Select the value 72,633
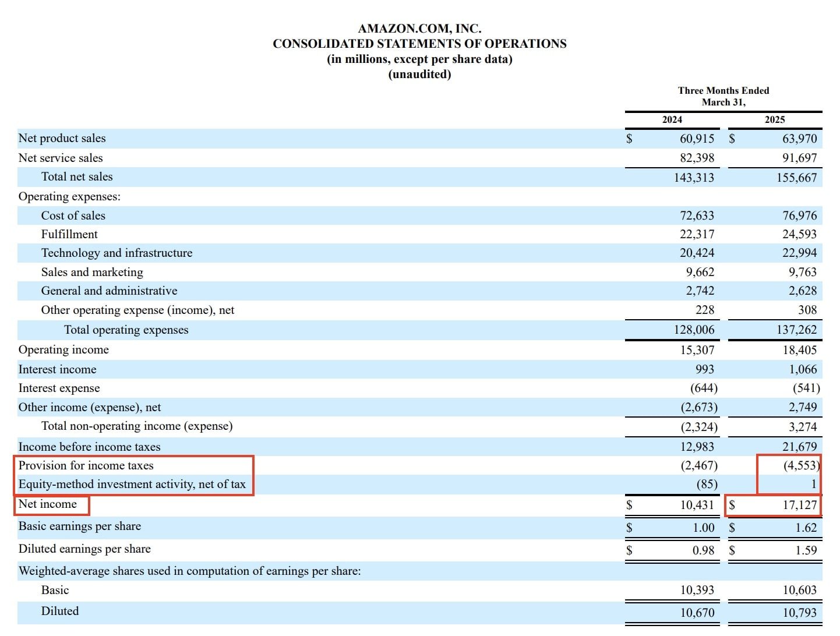Screen dimensions: 840x636 coord(697,215)
